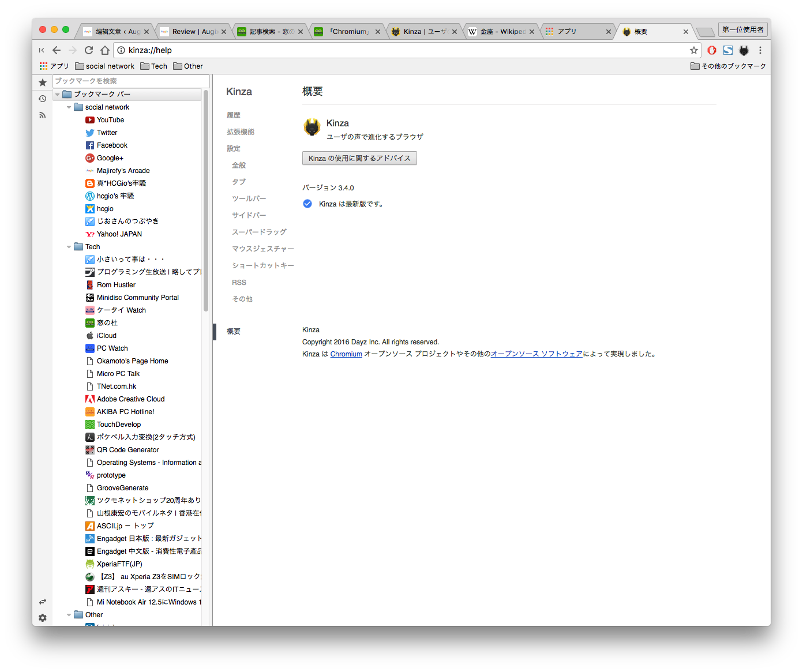Follow the オープンソース ソフトウェア link
Screen dimensions: 803x672
pyautogui.click(x=536, y=354)
